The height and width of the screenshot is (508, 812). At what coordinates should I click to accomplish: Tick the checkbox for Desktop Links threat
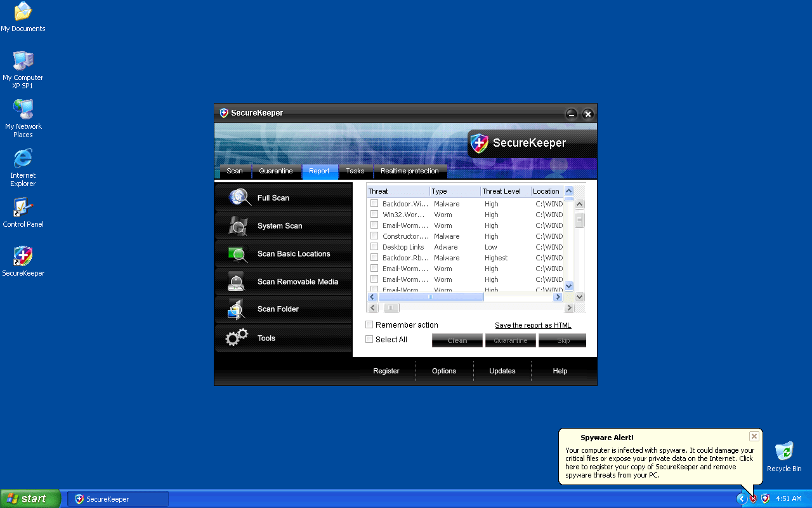[374, 246]
